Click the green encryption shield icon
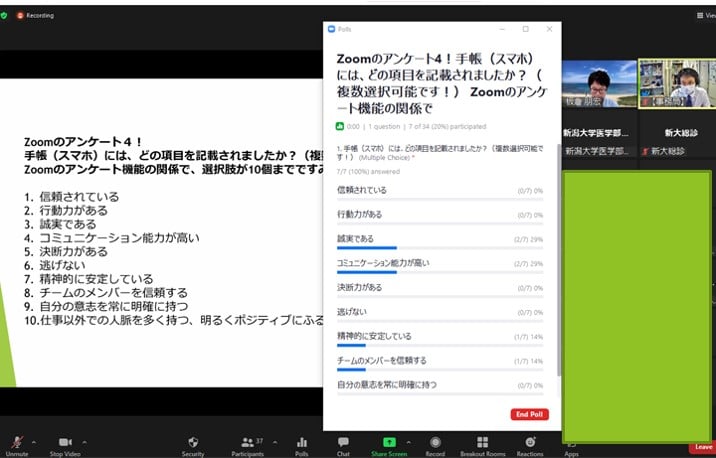716x458 pixels. coord(4,16)
